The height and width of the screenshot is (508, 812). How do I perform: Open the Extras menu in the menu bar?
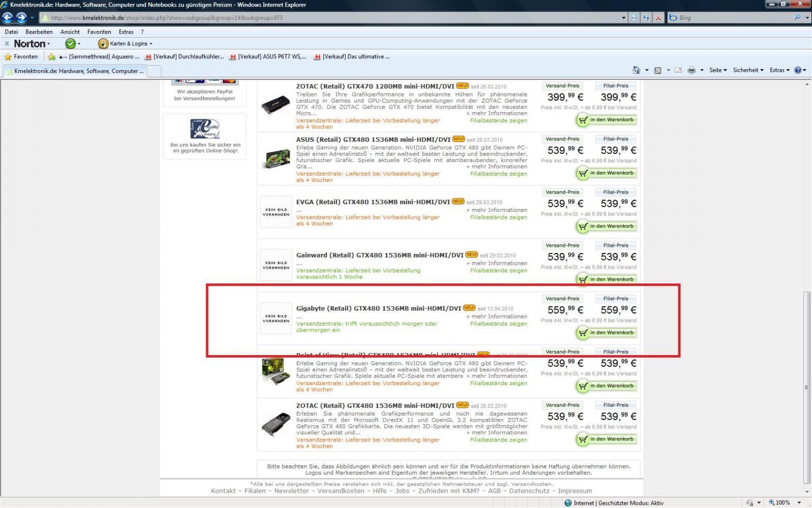coord(126,31)
